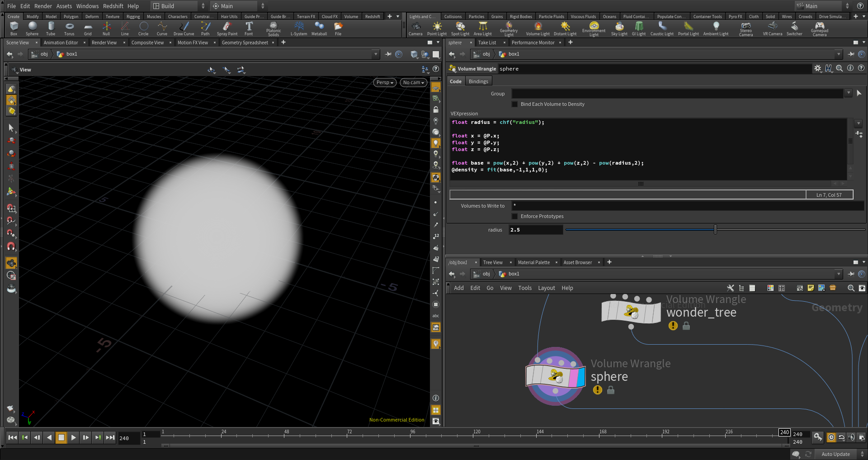
Task: Open the Render menu
Action: pyautogui.click(x=43, y=6)
